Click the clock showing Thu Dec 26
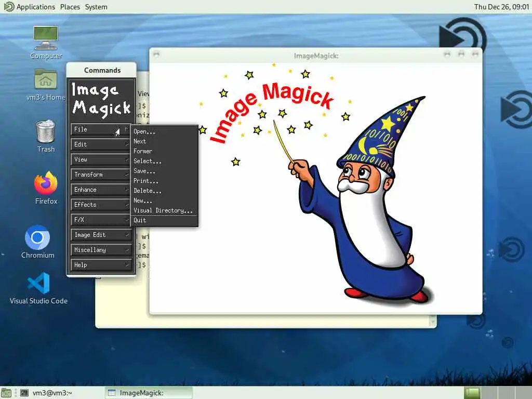This screenshot has height=399, width=532. click(501, 7)
